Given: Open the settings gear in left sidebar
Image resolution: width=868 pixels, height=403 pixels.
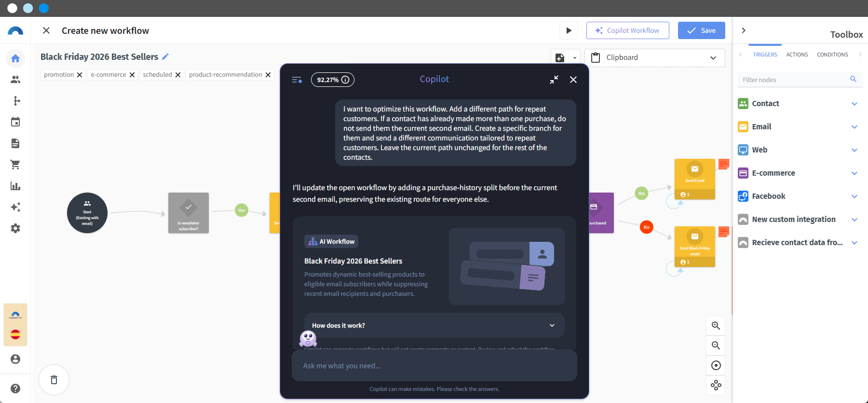Looking at the screenshot, I should pyautogui.click(x=15, y=228).
